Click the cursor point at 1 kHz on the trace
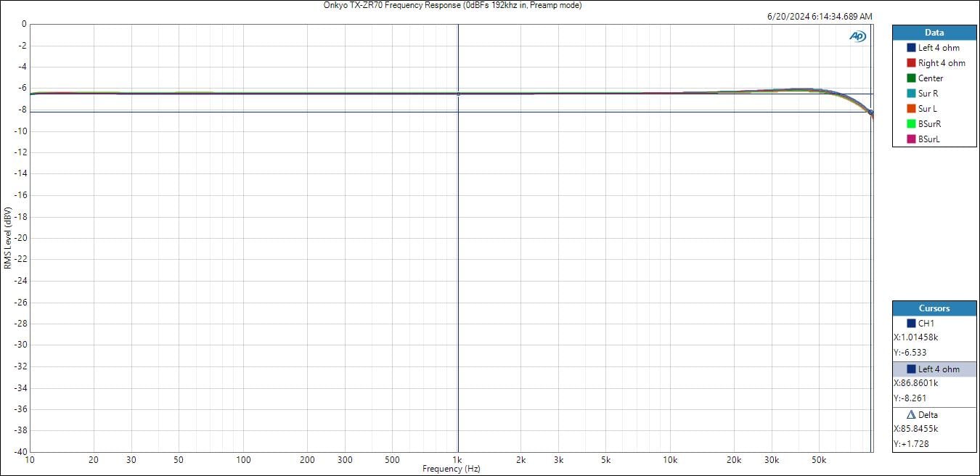The height and width of the screenshot is (476, 980). [458, 94]
